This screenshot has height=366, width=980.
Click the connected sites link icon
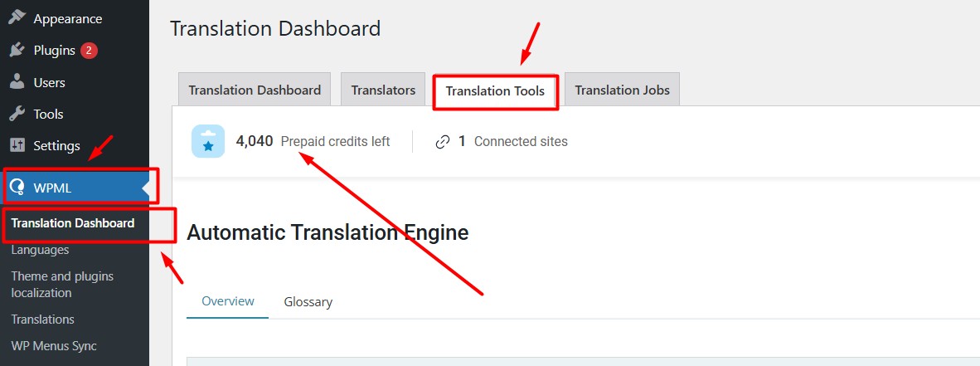pos(443,142)
